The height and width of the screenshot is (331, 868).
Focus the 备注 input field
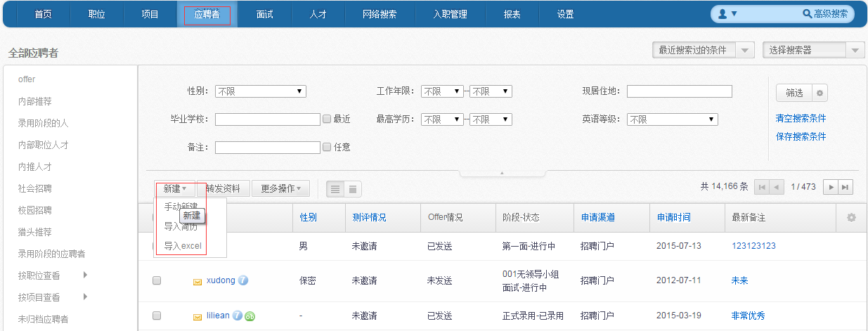(268, 147)
